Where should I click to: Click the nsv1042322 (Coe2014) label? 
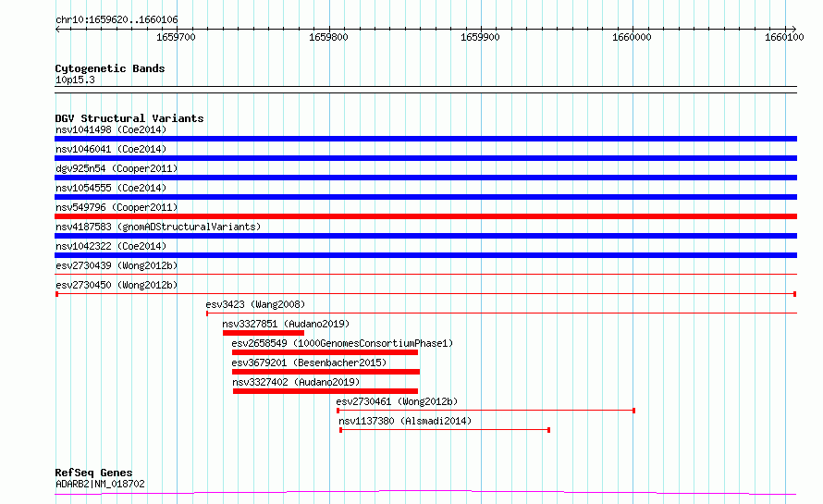click(111, 246)
